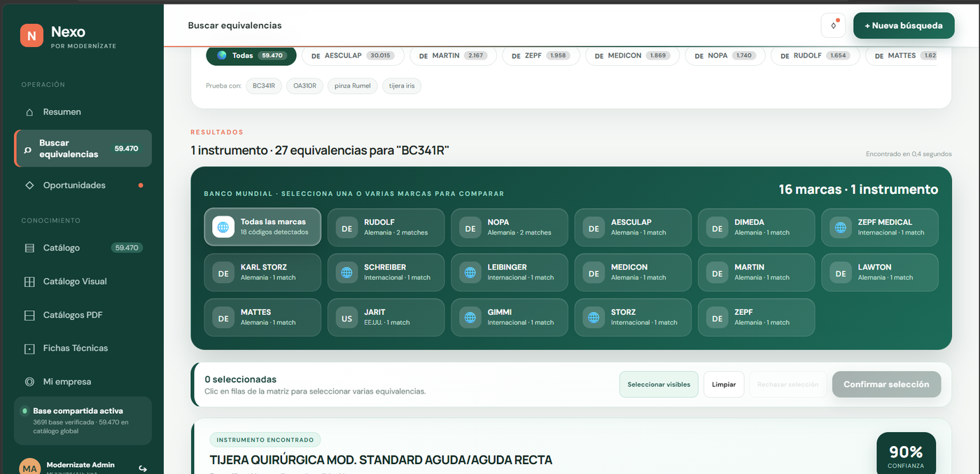
Task: Click the DE badge on DIMEDA card
Action: tap(717, 227)
